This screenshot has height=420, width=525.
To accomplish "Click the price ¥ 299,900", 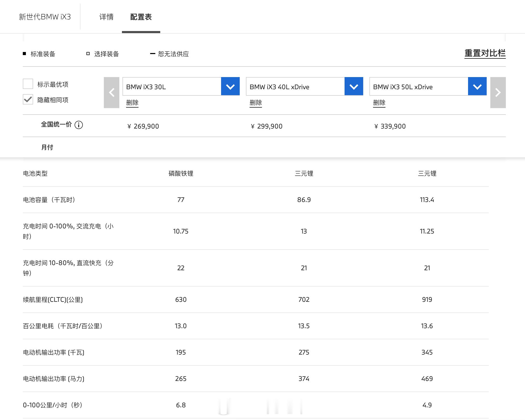I will (x=266, y=126).
